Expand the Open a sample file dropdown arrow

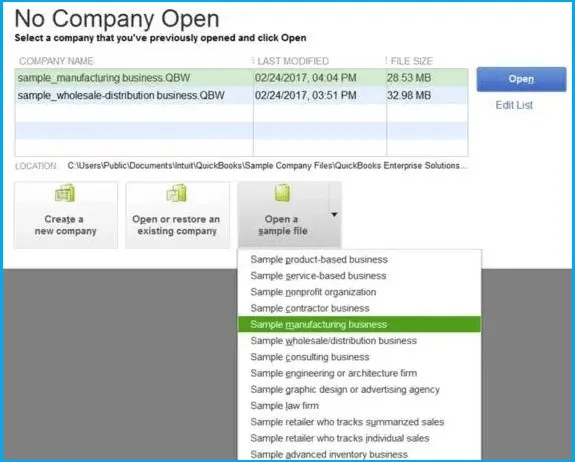pos(334,215)
